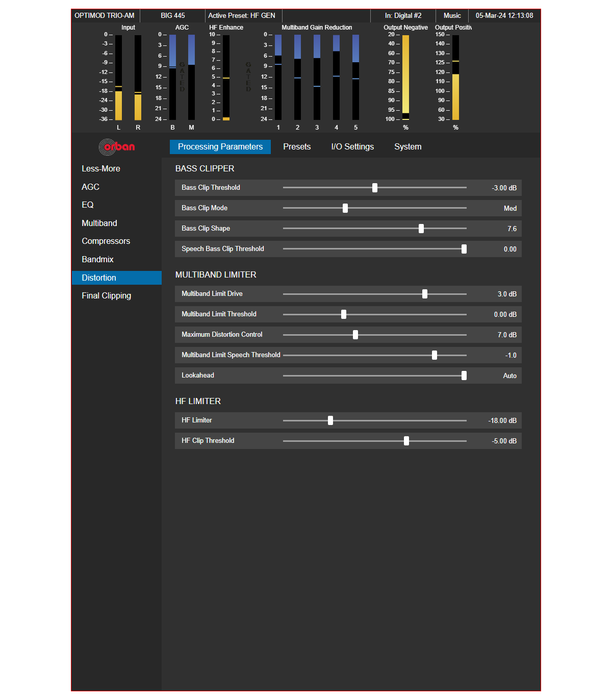Select Multiband in the sidebar

pos(99,223)
